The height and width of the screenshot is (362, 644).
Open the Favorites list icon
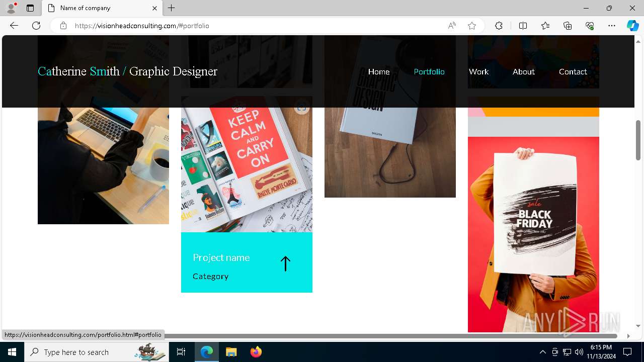tap(545, 26)
